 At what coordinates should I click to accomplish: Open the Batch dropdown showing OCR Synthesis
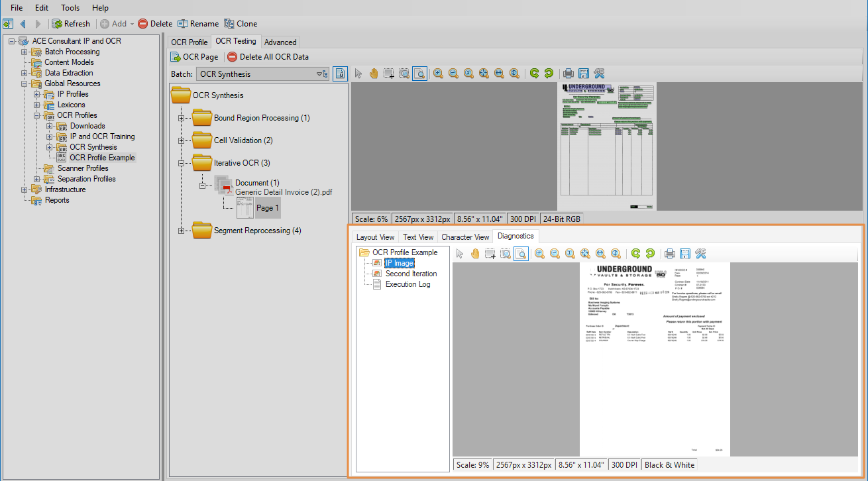pos(263,74)
